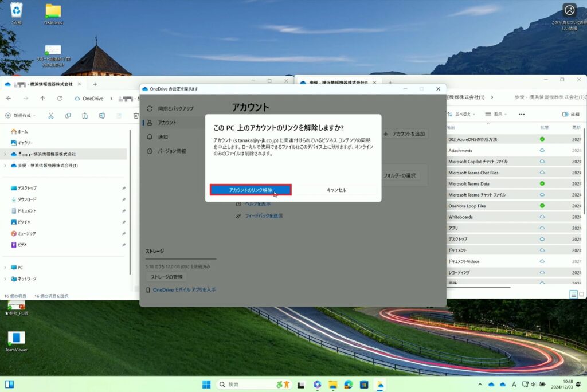The image size is (587, 392).
Task: Open 通知 section in OneDrive settings
Action: pyautogui.click(x=163, y=137)
